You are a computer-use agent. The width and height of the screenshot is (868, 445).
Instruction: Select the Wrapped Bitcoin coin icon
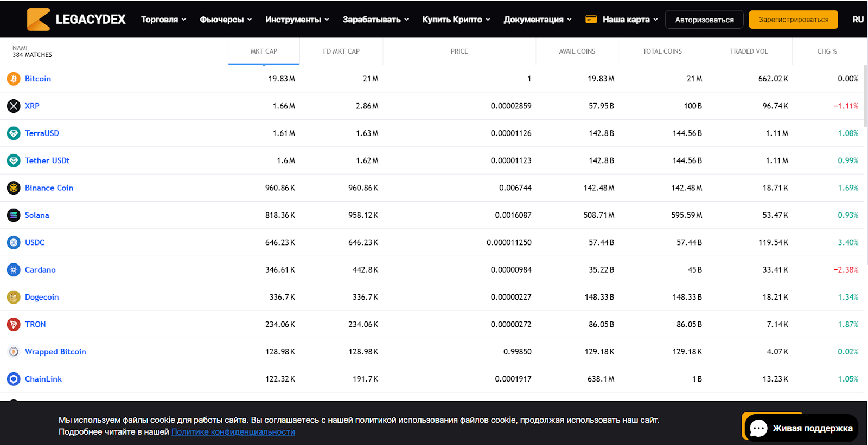14,352
